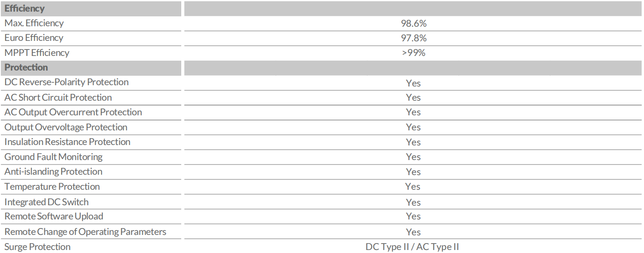Viewport: 644px width, 253px height.
Task: Select the Max. Efficiency row label
Action: click(x=34, y=23)
